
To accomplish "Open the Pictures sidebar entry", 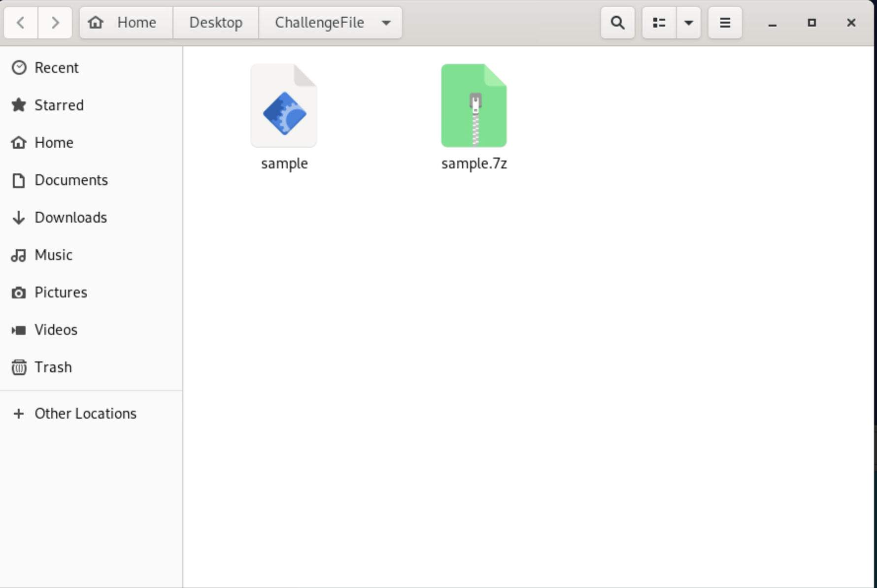I will pos(61,293).
